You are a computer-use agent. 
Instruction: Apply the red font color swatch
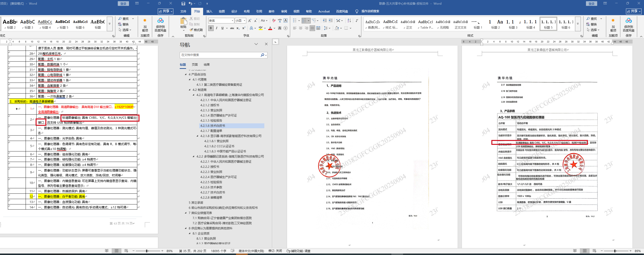coord(270,28)
